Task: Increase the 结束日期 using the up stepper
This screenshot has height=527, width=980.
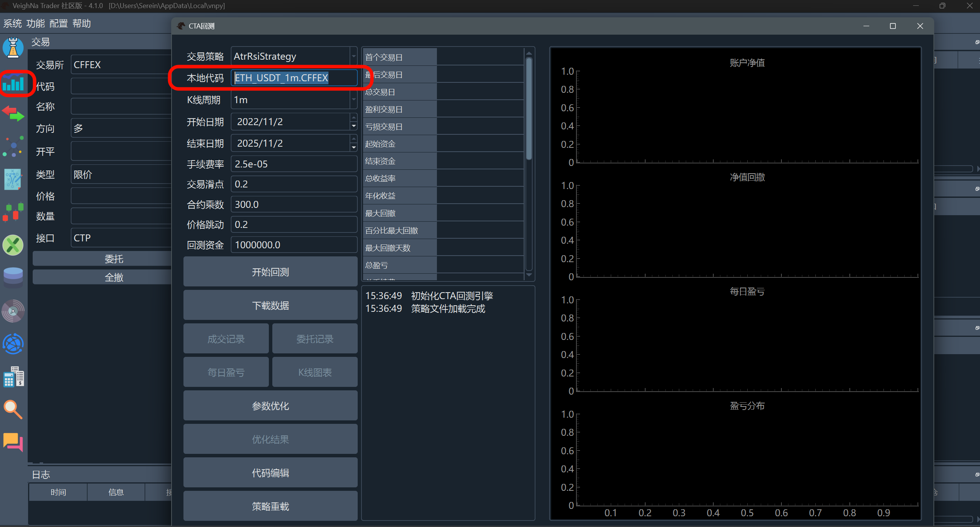Action: [x=353, y=139]
